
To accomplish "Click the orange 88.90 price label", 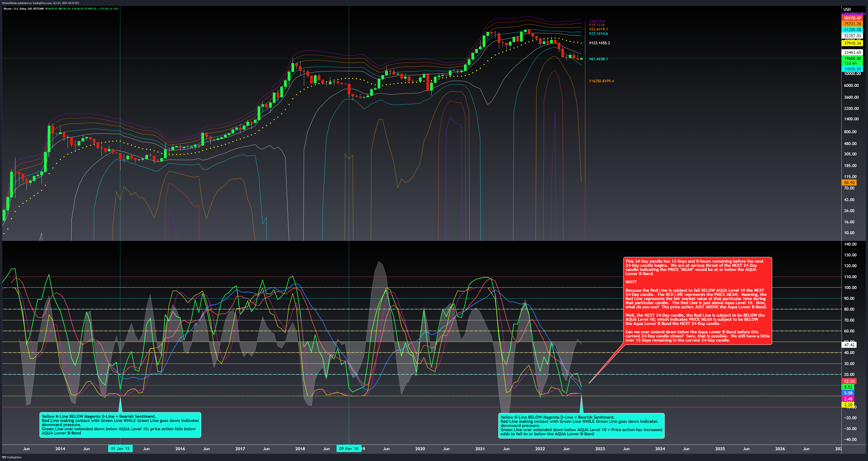I will (x=849, y=182).
